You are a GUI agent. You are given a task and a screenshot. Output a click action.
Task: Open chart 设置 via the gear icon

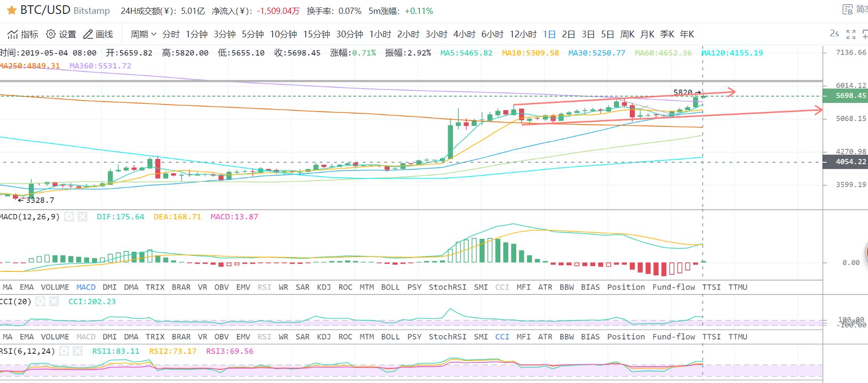tap(51, 34)
